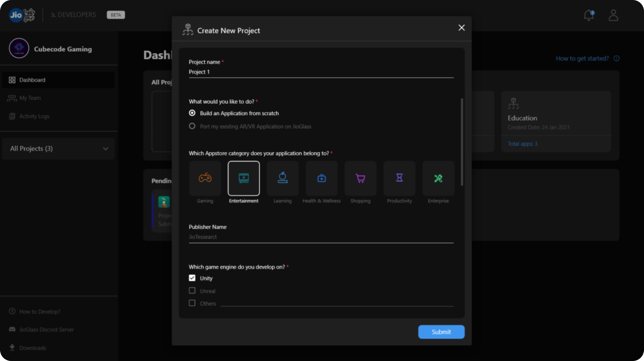Uncheck the Unity checkbox
The height and width of the screenshot is (361, 644).
pyautogui.click(x=192, y=278)
